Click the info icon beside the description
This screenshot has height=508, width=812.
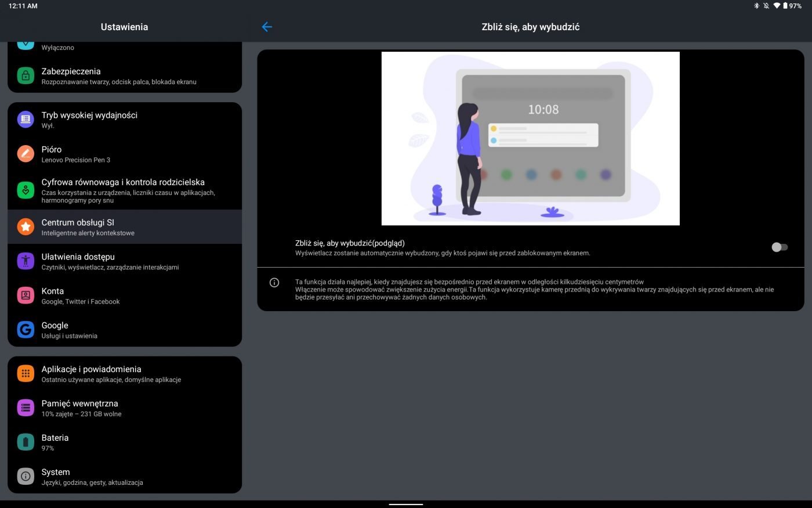click(274, 283)
